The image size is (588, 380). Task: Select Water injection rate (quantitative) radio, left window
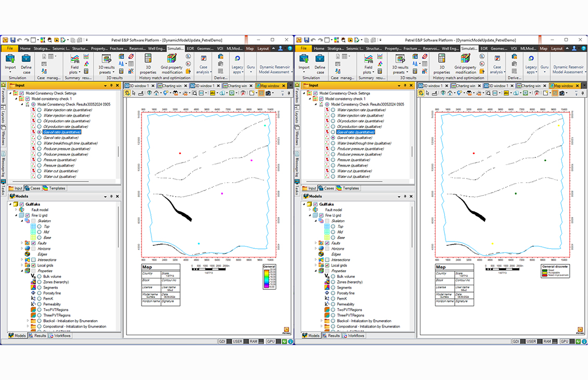click(x=40, y=110)
